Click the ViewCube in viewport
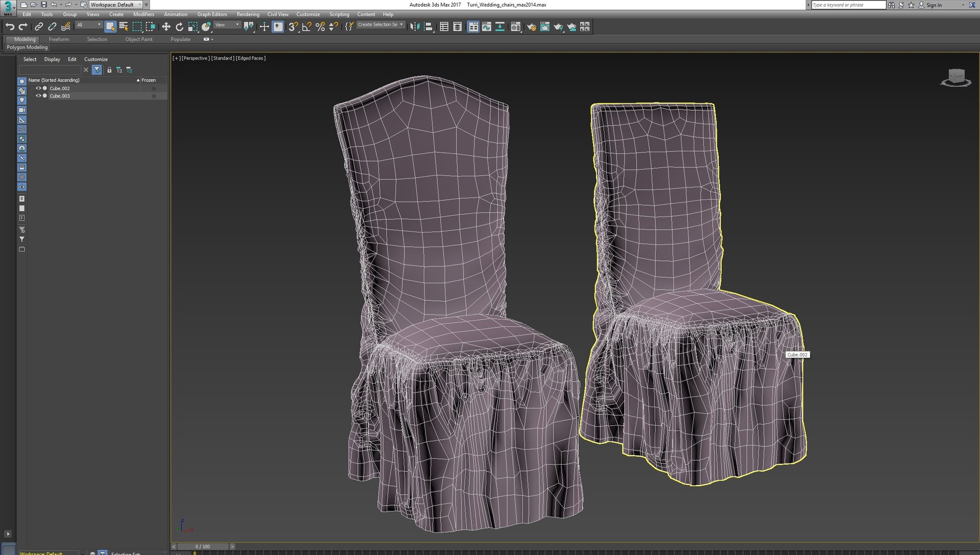The image size is (980, 555). coord(956,78)
